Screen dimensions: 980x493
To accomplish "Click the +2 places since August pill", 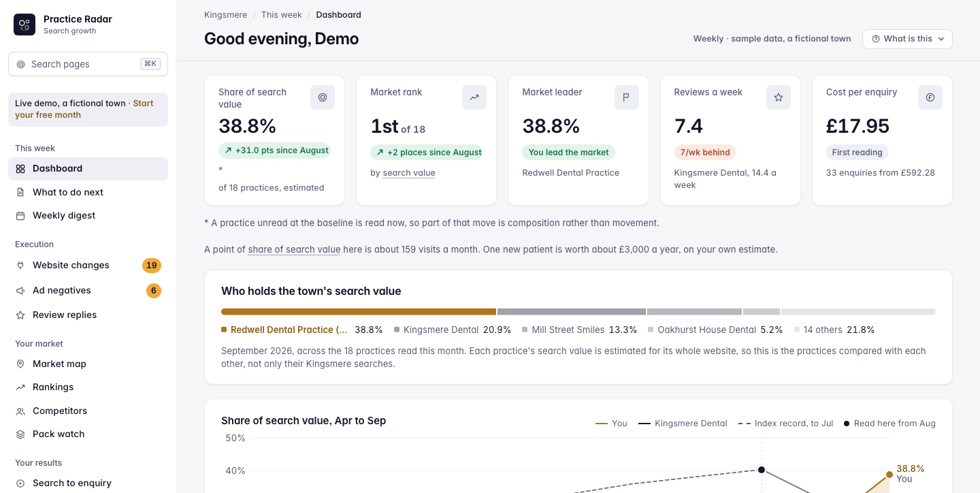I will click(427, 153).
